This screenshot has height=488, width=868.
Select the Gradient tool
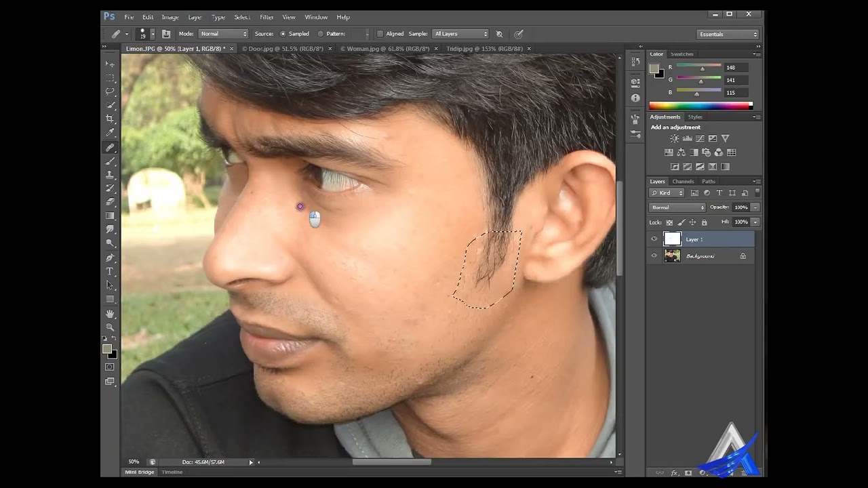tap(110, 216)
